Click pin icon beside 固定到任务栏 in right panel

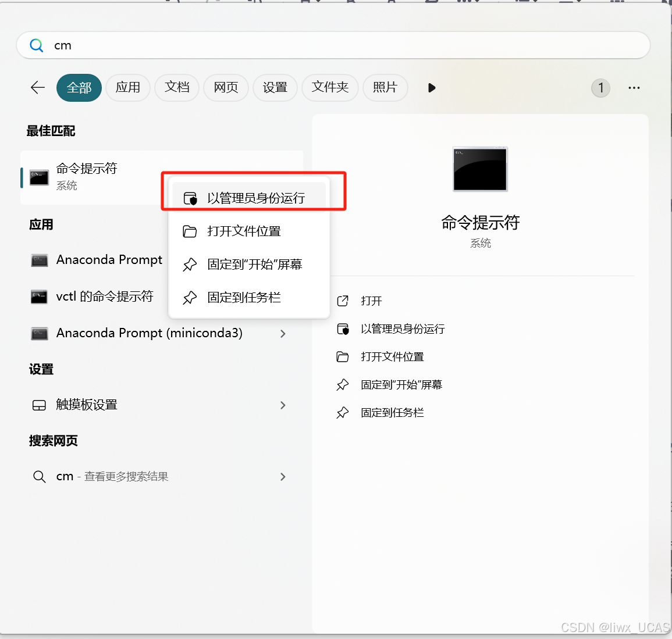(343, 412)
